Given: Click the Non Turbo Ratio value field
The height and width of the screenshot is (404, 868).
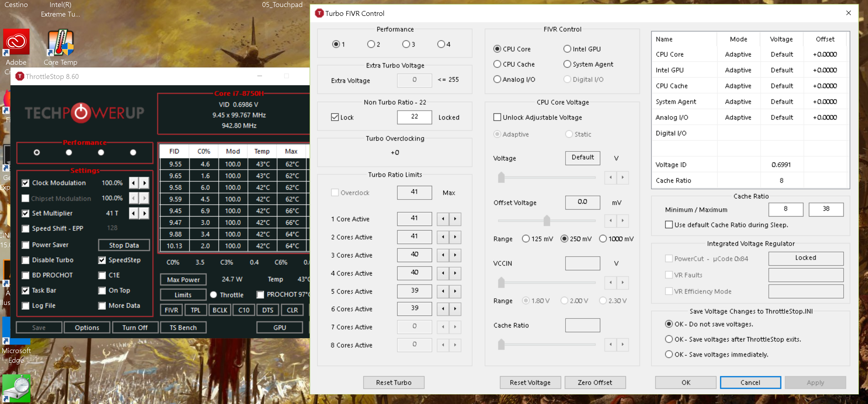Looking at the screenshot, I should click(415, 117).
